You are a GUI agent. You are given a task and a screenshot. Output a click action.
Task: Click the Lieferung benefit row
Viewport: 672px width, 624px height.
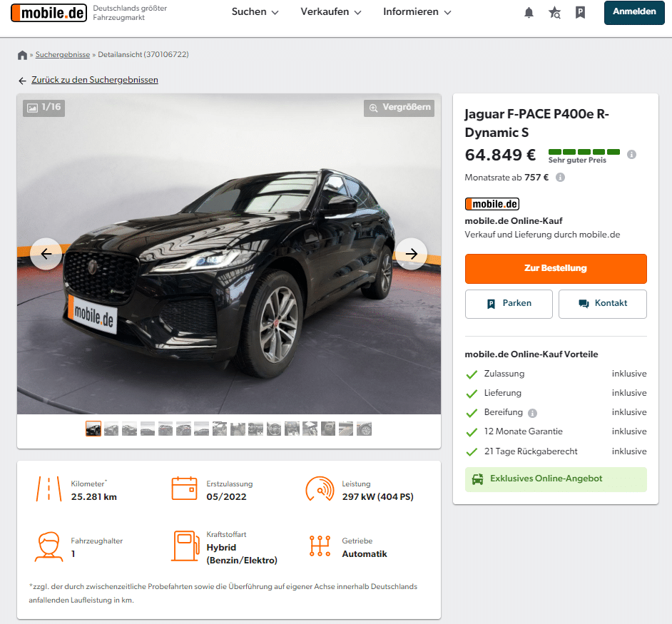pyautogui.click(x=556, y=393)
